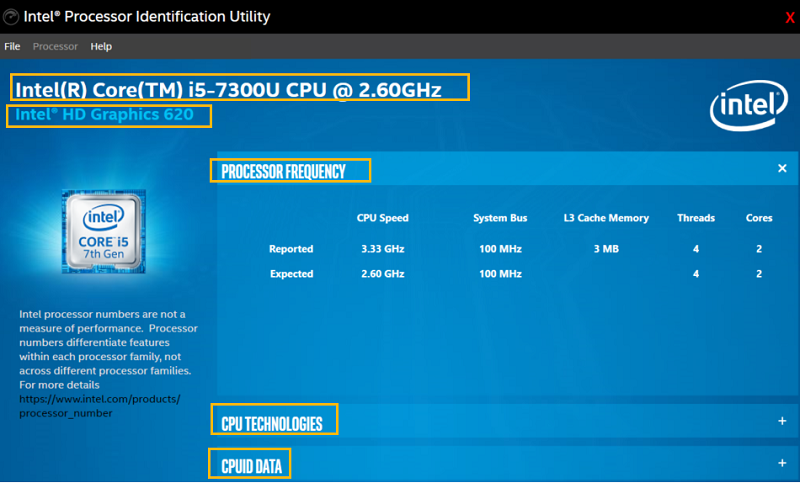Open the intel.com processor_number link
Screen dimensions: 800x483
click(99, 406)
